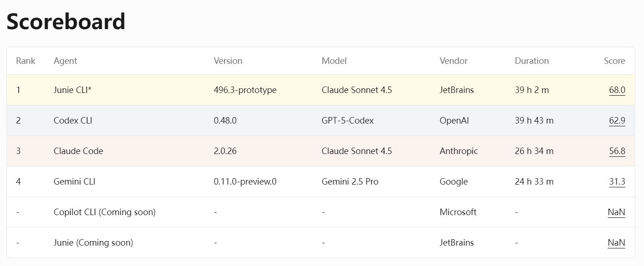Click the Score column header
The width and height of the screenshot is (644, 266).
(x=614, y=61)
